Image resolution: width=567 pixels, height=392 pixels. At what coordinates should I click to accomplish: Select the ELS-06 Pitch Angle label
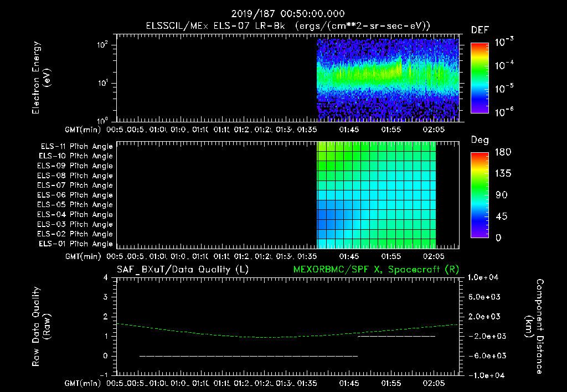point(75,195)
